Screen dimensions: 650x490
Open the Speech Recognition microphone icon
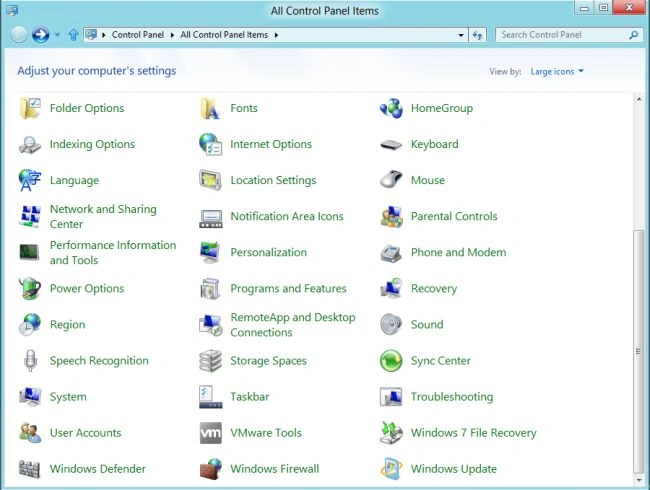(x=30, y=360)
